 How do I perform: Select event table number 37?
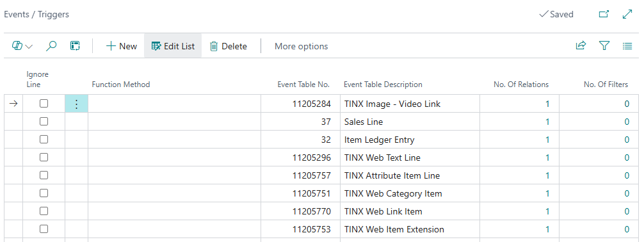(326, 122)
